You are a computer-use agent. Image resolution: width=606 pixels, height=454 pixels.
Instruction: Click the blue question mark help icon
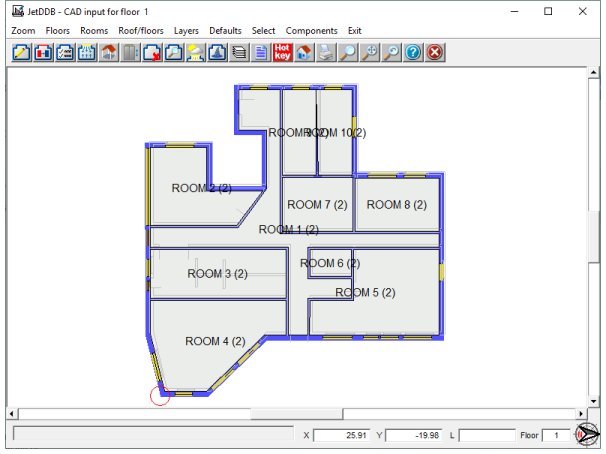(413, 52)
